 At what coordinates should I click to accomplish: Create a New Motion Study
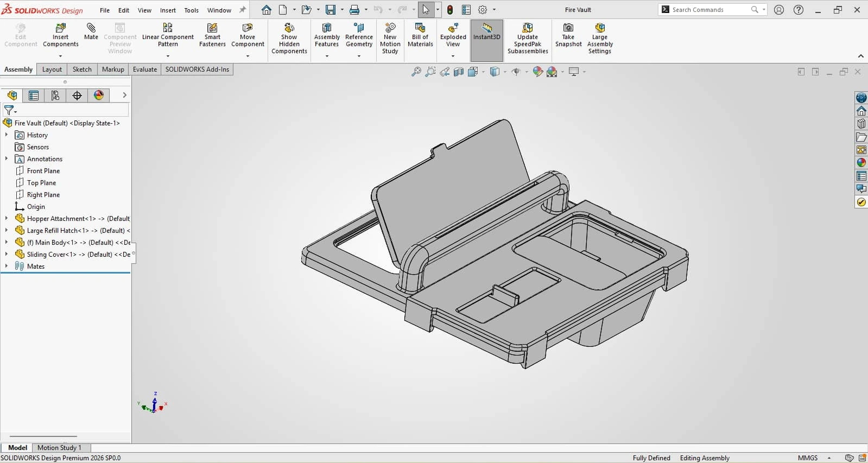(x=390, y=39)
